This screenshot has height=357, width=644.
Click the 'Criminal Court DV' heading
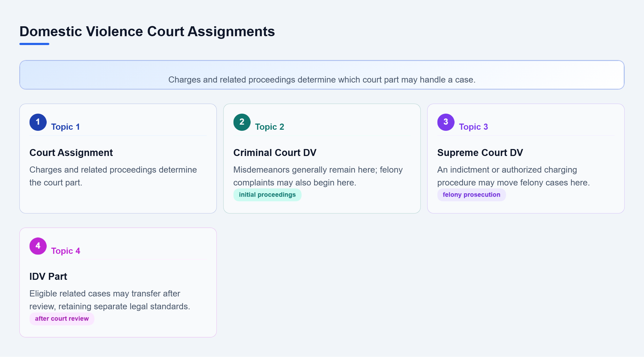coord(275,153)
